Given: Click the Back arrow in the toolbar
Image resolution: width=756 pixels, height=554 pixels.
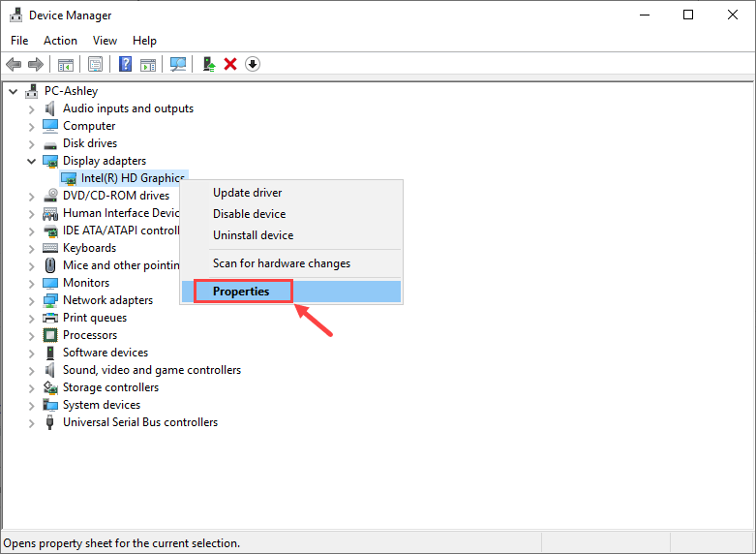Looking at the screenshot, I should tap(14, 64).
